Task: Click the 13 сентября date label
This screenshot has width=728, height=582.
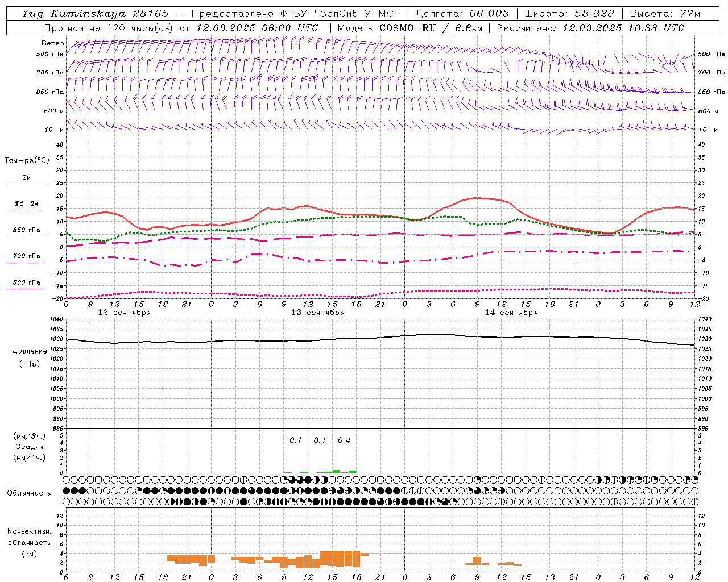Action: 318,313
